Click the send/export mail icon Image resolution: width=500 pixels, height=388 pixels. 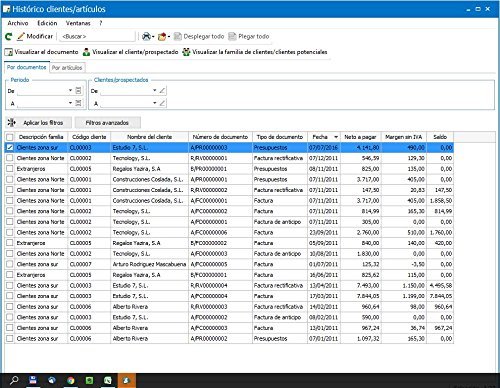[162, 36]
